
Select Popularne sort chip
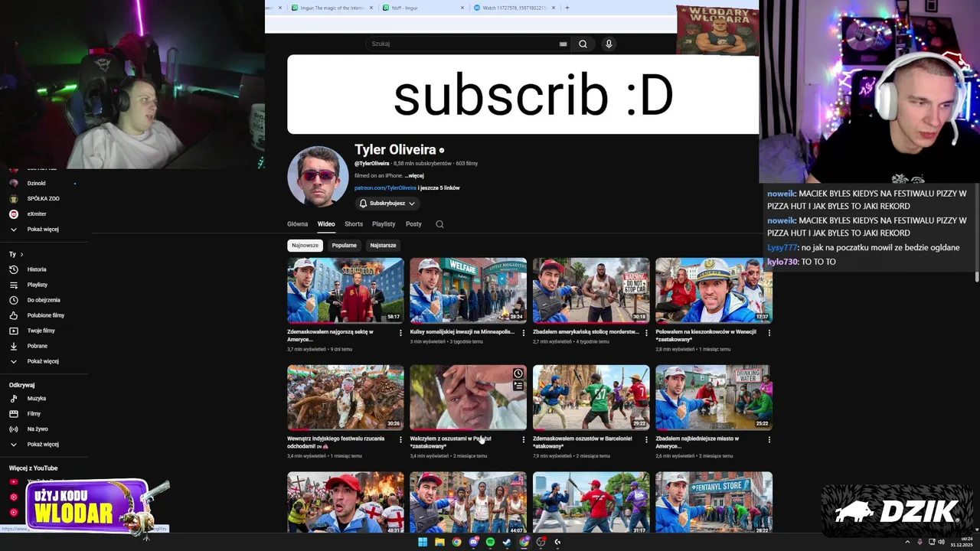click(344, 246)
